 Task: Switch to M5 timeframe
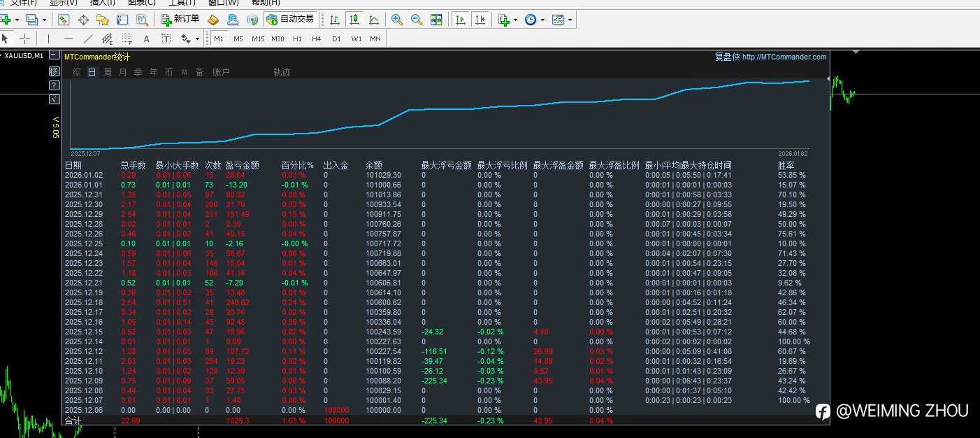(238, 38)
